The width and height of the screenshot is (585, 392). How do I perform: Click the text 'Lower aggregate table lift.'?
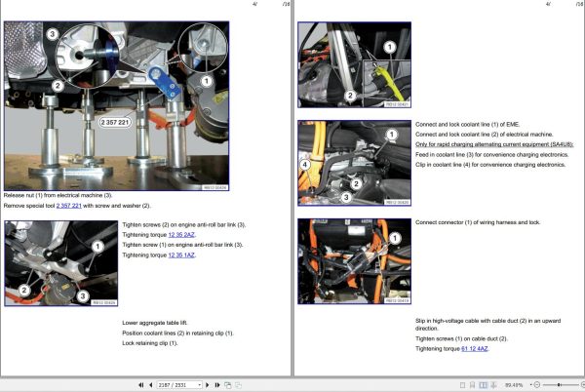(155, 323)
